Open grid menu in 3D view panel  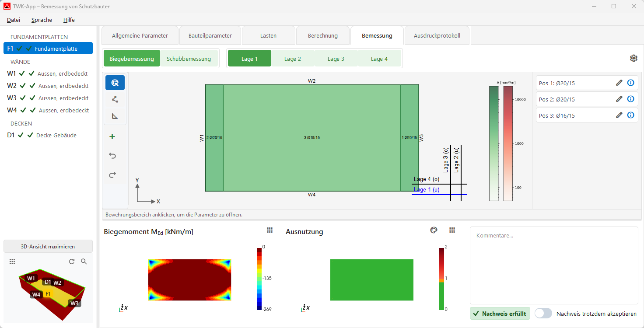[12, 262]
